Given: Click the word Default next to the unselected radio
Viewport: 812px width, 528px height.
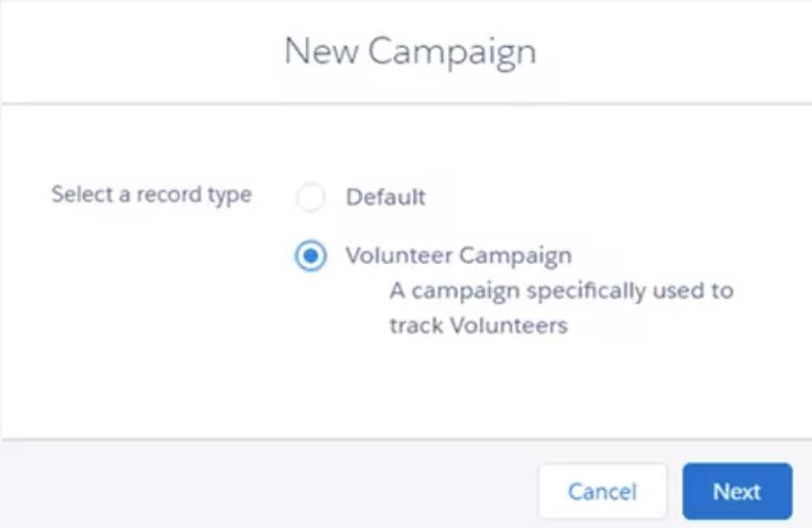Looking at the screenshot, I should (x=385, y=198).
